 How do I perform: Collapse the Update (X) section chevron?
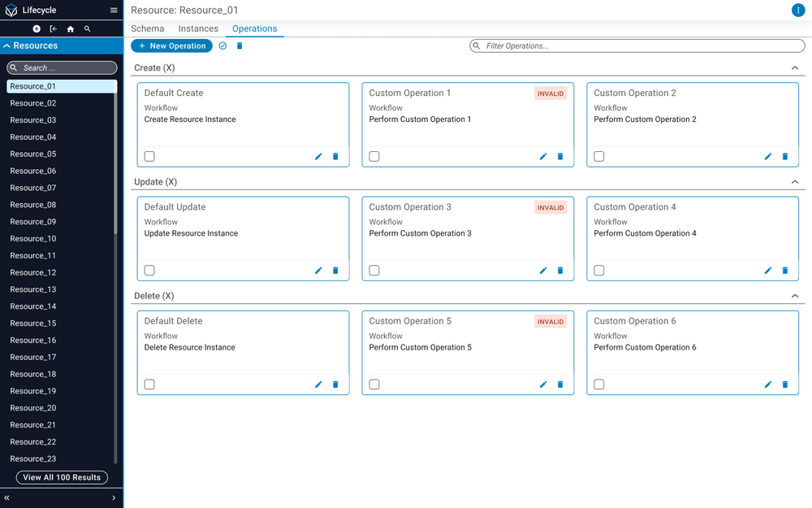[795, 182]
